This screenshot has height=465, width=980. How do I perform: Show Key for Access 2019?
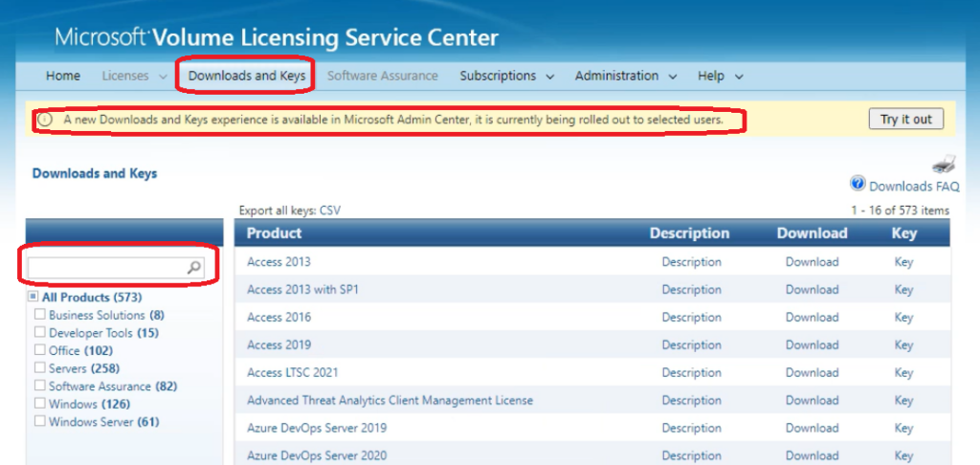903,345
